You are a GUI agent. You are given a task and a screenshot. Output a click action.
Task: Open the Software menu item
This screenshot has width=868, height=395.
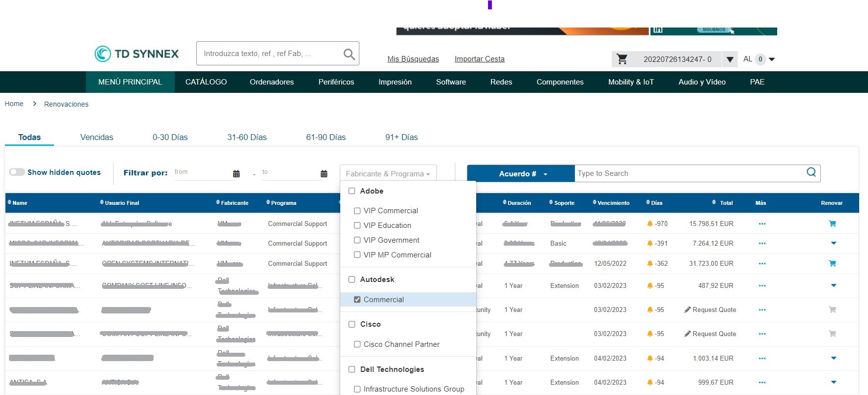pyautogui.click(x=451, y=82)
